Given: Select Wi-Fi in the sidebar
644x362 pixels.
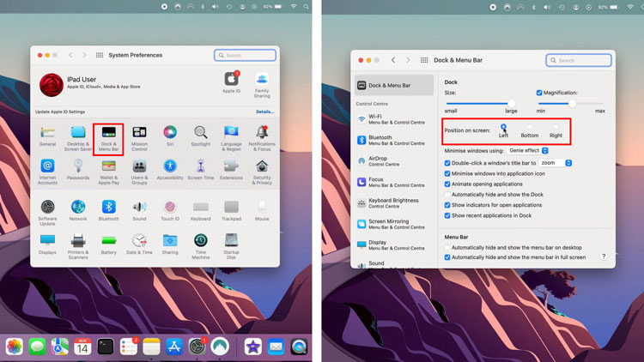Looking at the screenshot, I should (394, 119).
